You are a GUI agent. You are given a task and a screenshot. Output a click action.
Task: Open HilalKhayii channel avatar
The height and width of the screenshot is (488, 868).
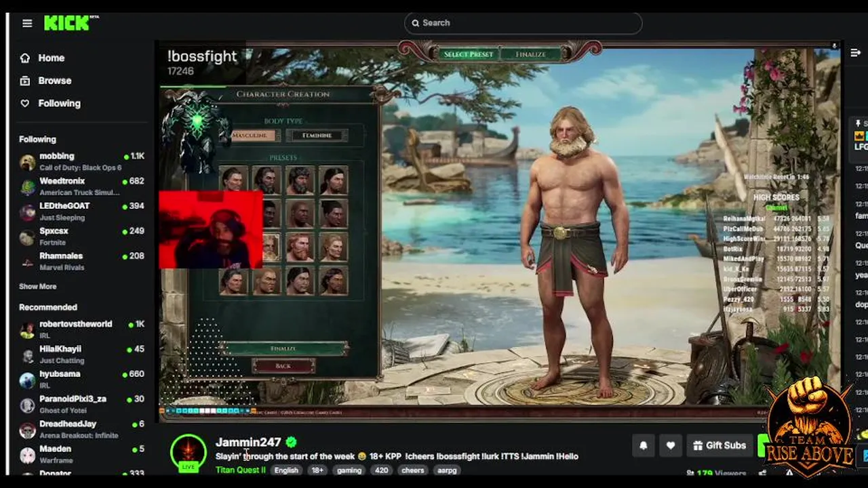(27, 355)
